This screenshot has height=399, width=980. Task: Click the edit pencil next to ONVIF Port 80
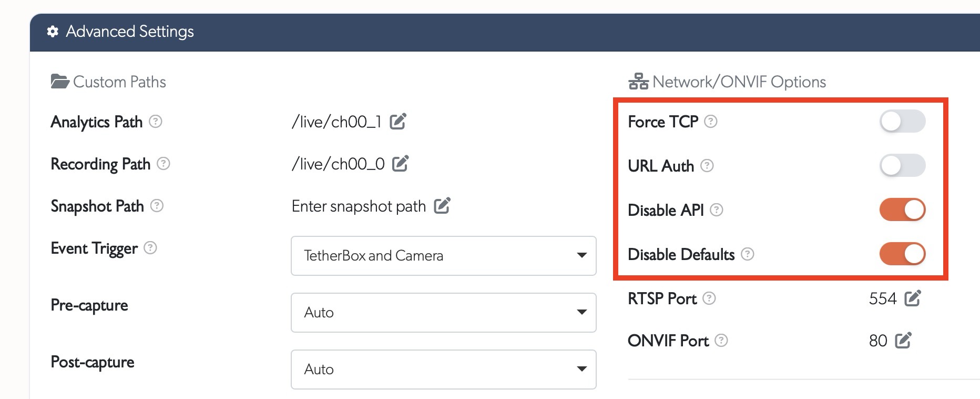pyautogui.click(x=903, y=341)
